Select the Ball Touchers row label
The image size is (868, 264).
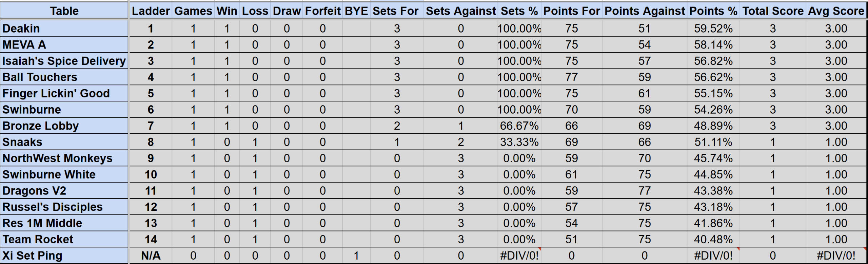click(64, 77)
